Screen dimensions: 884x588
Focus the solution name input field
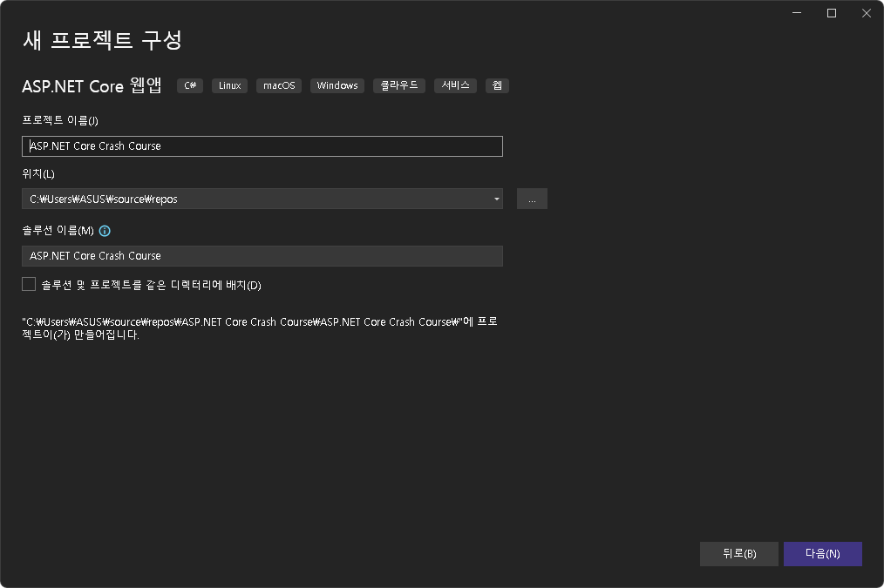click(x=262, y=256)
